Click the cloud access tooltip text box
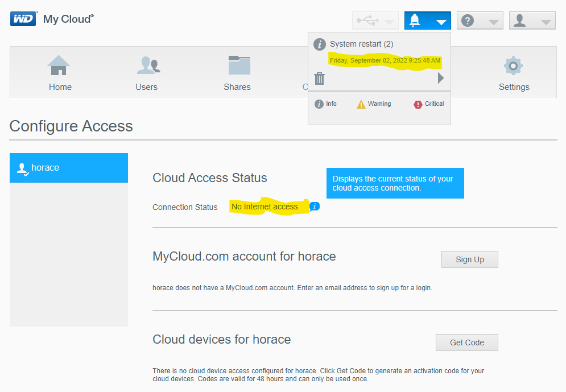The image size is (566, 392). pyautogui.click(x=395, y=183)
